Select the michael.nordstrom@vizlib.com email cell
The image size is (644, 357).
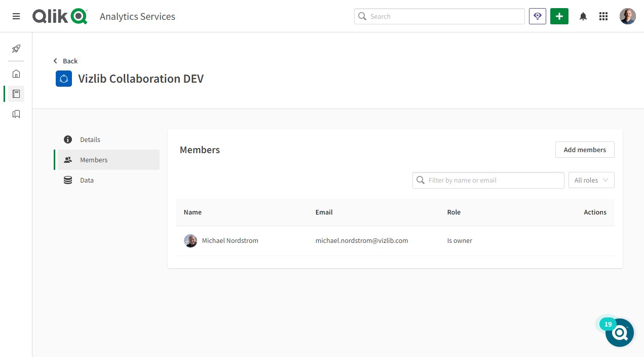[362, 241]
